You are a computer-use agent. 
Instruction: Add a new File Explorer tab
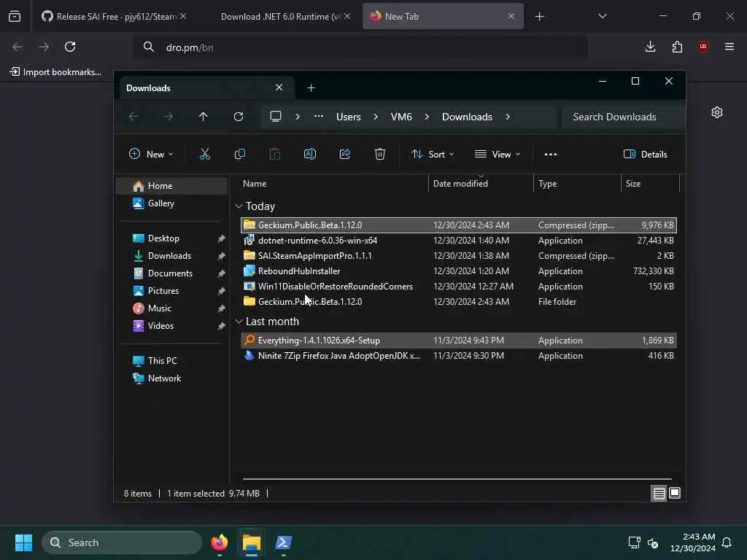pyautogui.click(x=311, y=87)
